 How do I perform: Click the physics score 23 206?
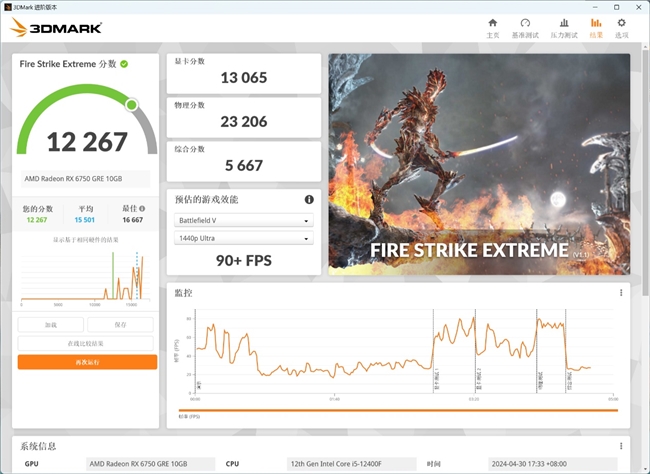click(x=244, y=122)
